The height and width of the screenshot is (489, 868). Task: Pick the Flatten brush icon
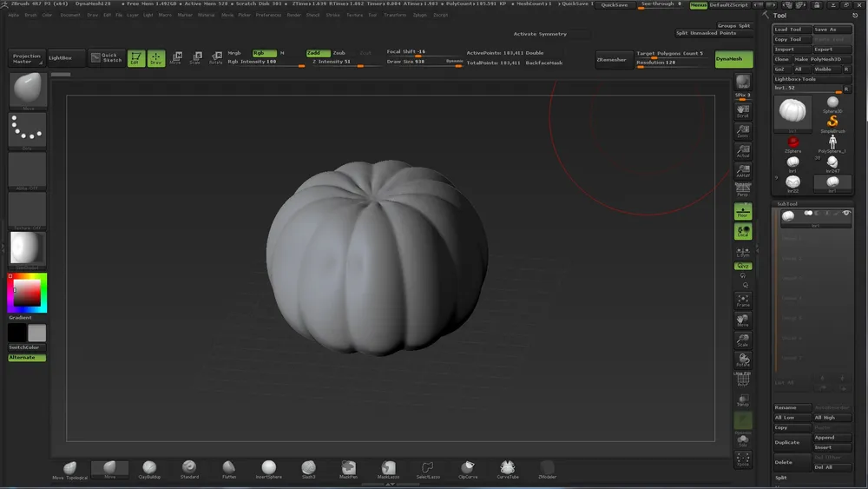point(229,468)
